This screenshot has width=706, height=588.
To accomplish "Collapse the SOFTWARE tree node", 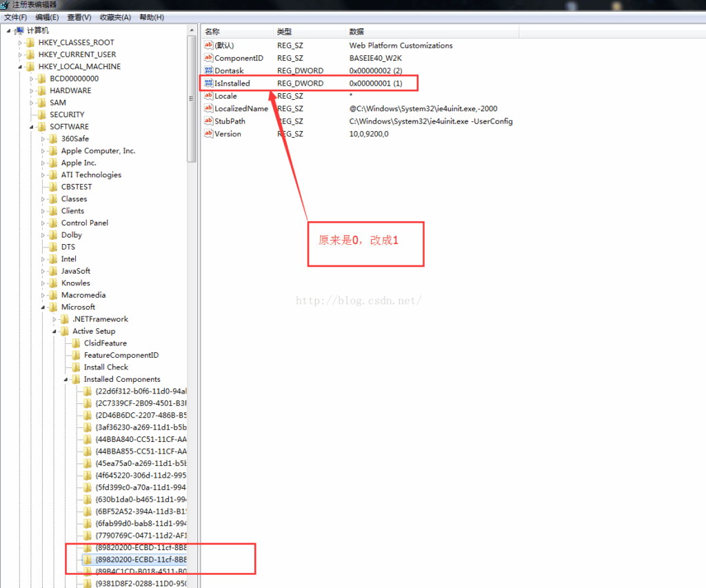I will click(32, 127).
